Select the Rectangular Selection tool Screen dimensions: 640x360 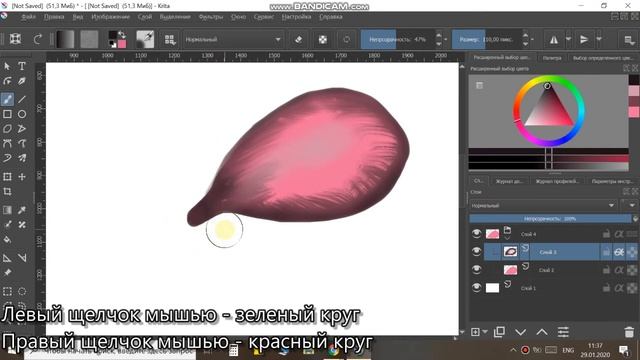coord(7,291)
